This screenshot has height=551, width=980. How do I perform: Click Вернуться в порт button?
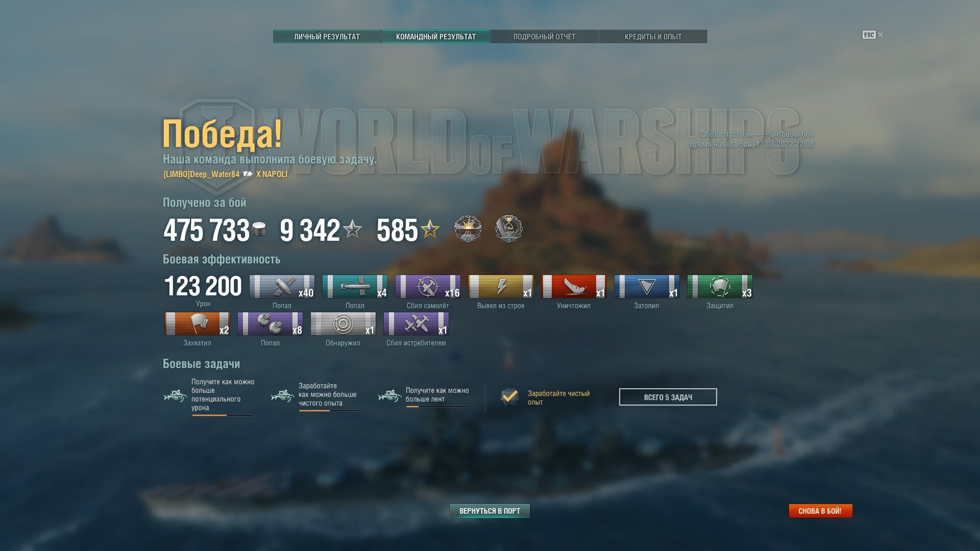click(489, 511)
